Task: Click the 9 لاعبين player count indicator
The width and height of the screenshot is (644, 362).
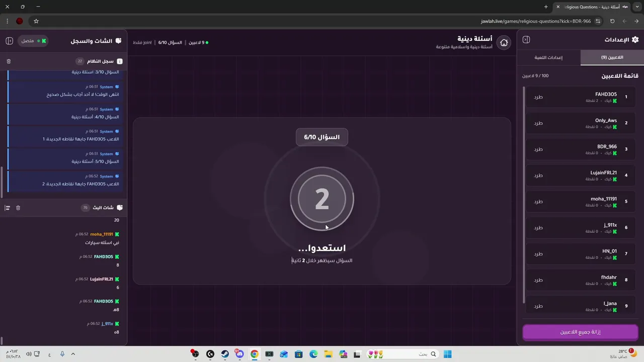Action: click(198, 43)
